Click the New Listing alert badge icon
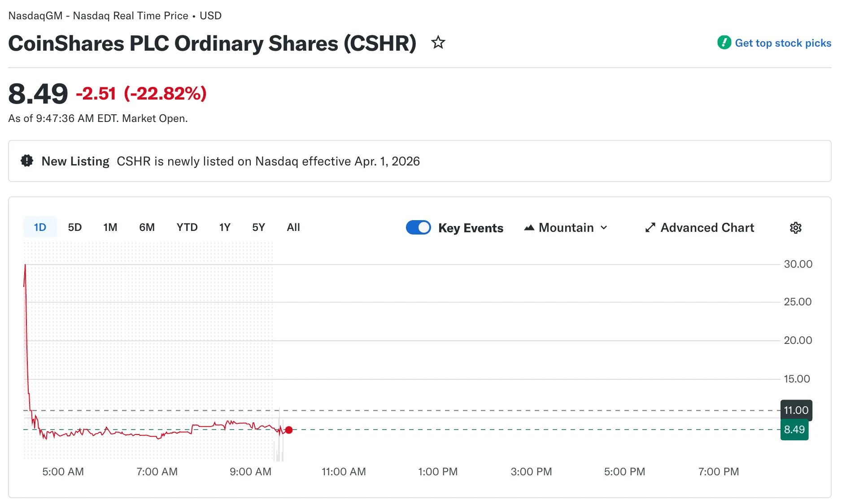 27,161
